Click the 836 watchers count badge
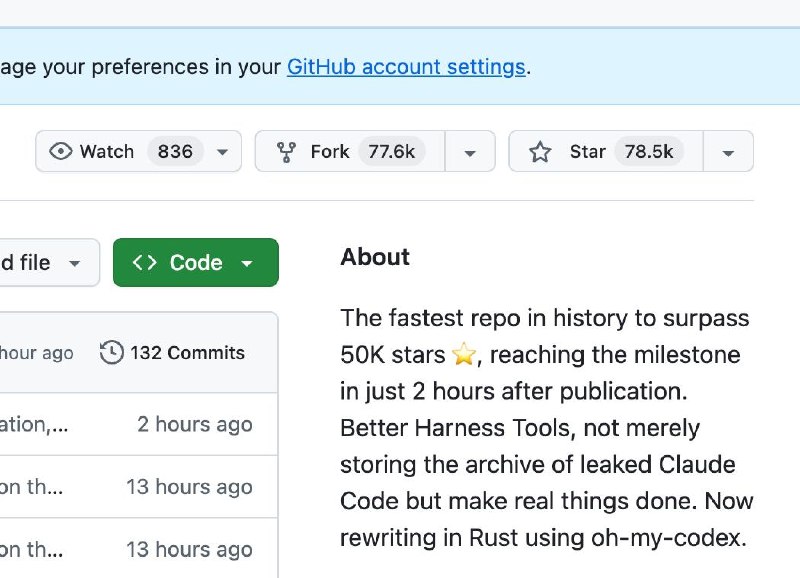The image size is (800, 578). 175,152
